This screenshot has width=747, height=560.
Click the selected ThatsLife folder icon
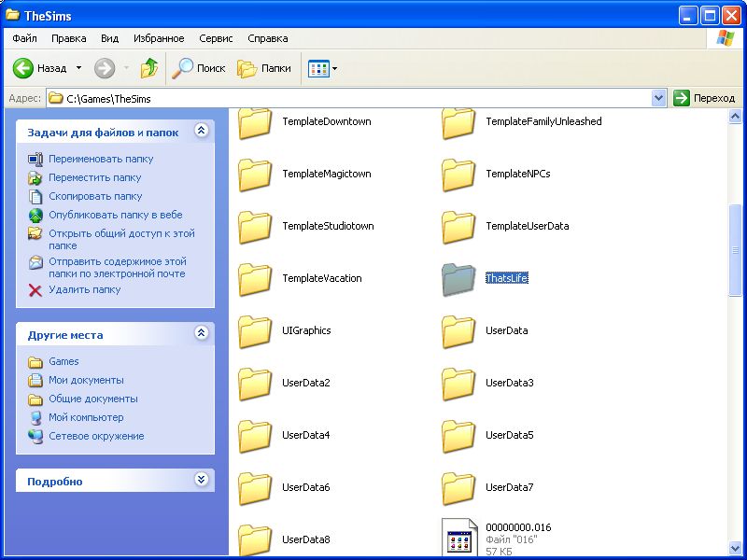(458, 279)
